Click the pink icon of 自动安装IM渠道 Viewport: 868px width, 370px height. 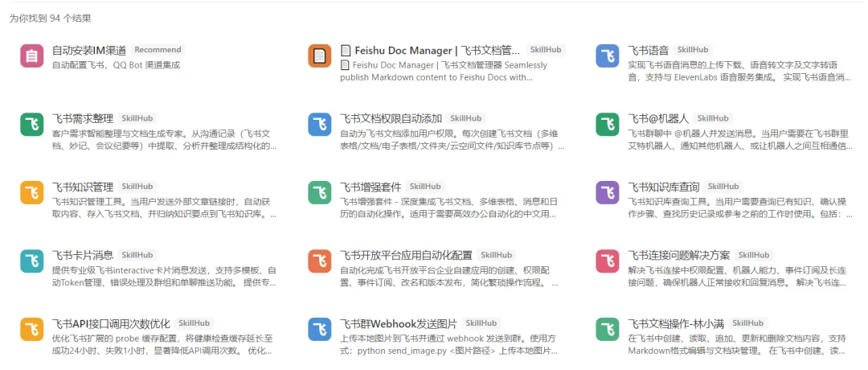point(31,56)
